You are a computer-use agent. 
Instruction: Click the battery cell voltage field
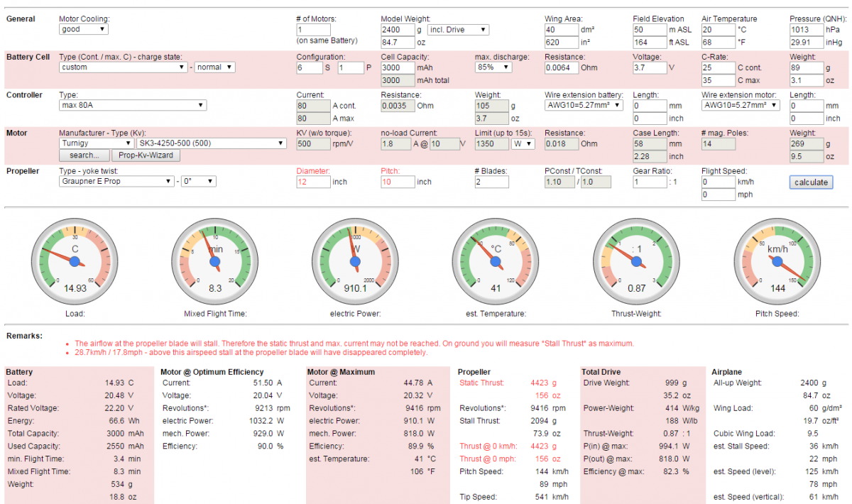pyautogui.click(x=650, y=67)
